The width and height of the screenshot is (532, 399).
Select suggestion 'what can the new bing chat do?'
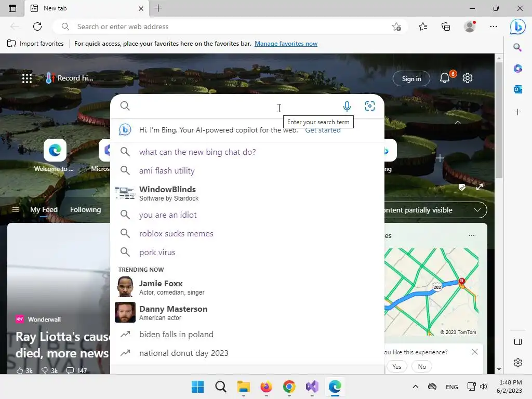247,152
